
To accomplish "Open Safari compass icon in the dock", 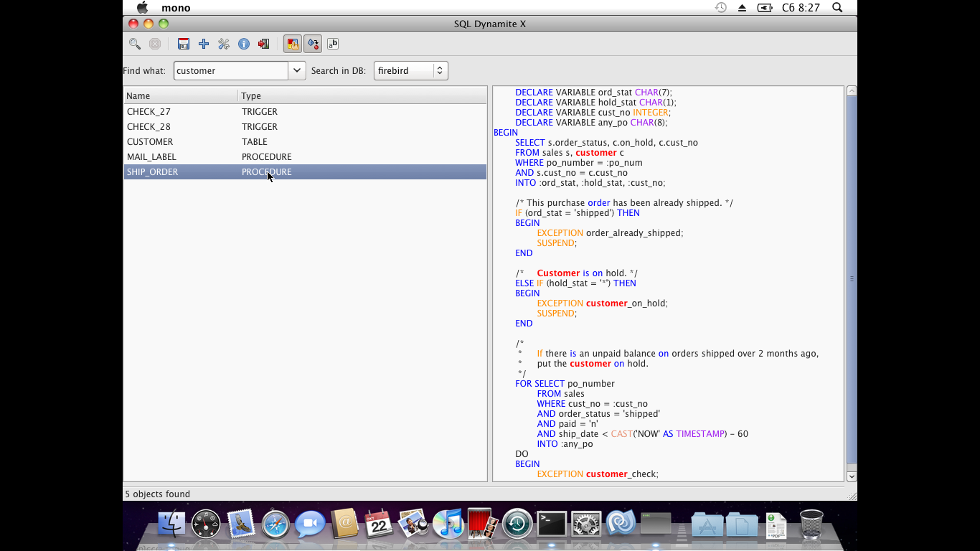I will tap(275, 524).
